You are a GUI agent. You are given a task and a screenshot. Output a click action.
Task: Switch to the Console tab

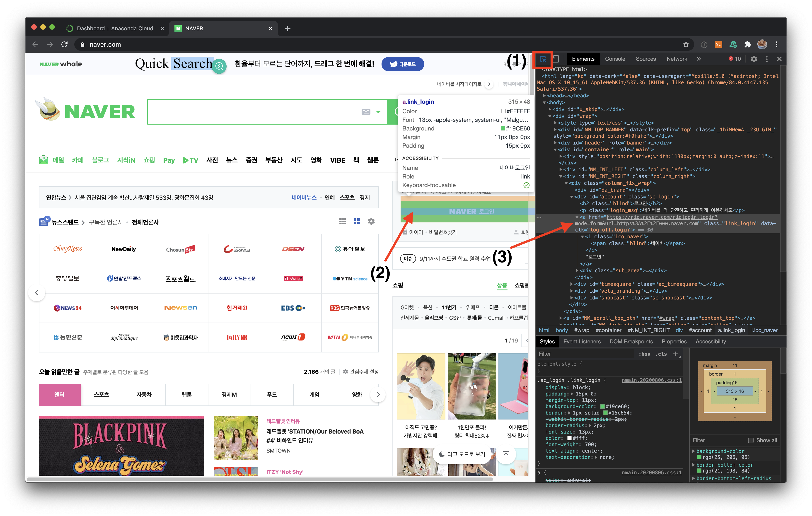tap(615, 59)
